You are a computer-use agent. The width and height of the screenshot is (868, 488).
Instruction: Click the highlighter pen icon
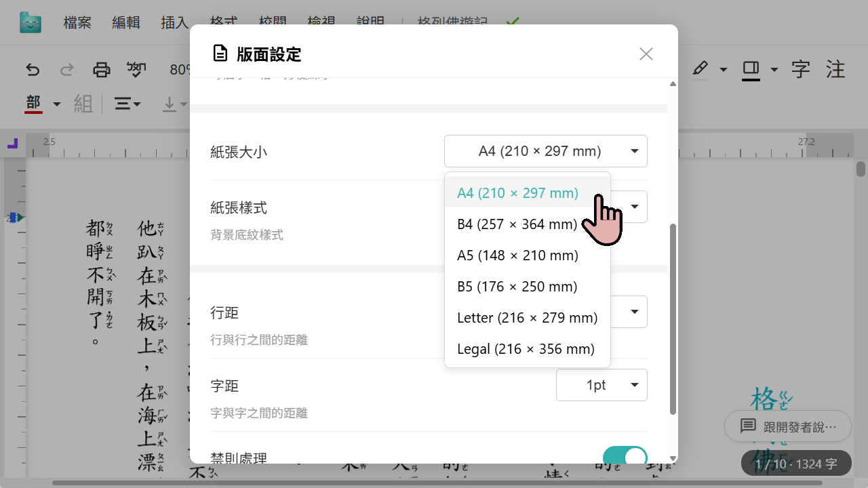tap(701, 69)
